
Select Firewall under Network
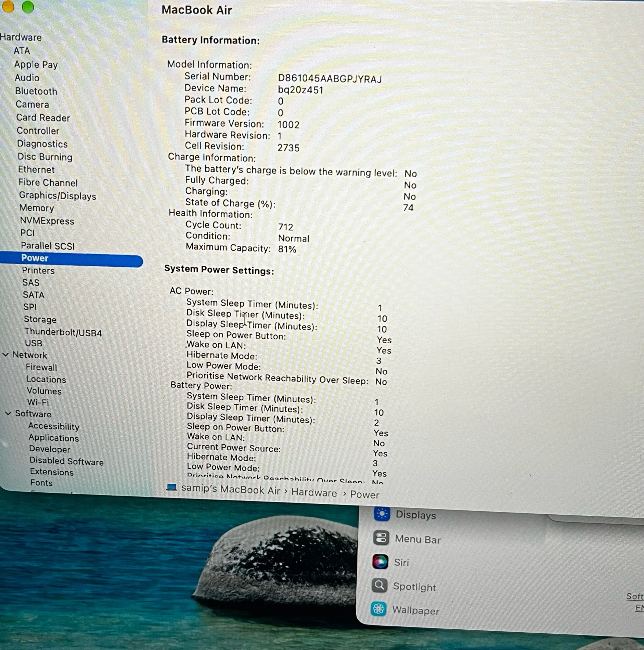point(41,367)
